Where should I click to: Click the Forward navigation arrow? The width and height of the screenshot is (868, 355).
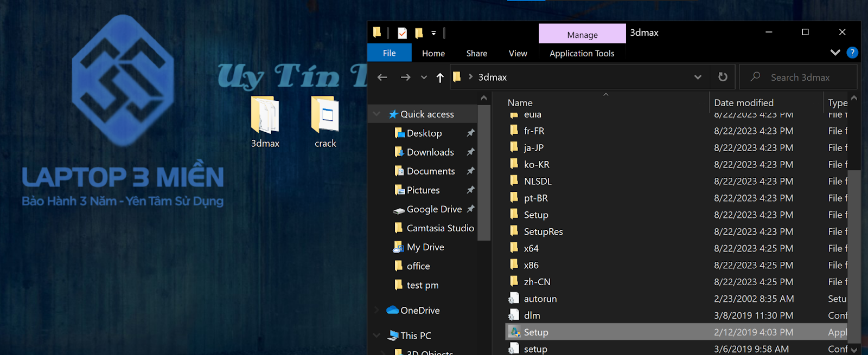point(405,78)
